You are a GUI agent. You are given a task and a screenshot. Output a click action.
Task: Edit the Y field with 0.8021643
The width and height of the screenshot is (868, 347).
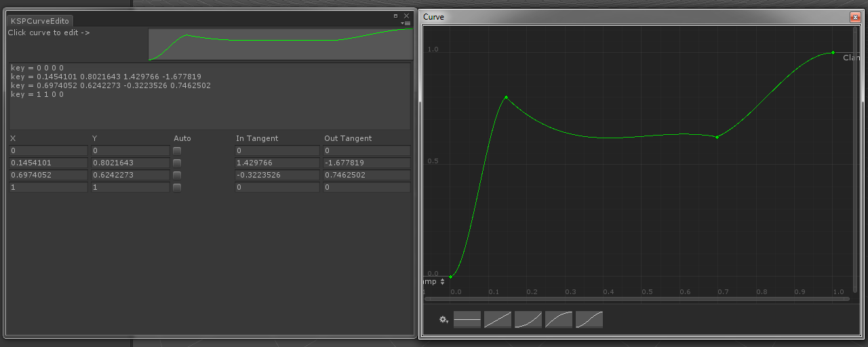click(x=130, y=163)
